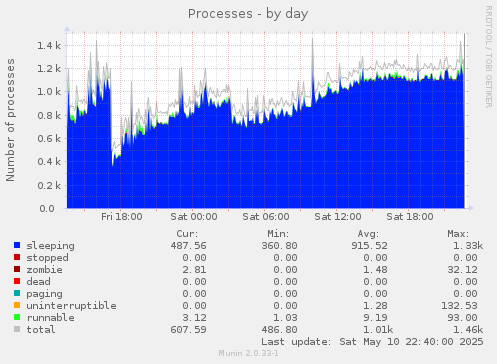The image size is (497, 364).
Task: Click zombie maximum value 32.12
Action: point(462,270)
